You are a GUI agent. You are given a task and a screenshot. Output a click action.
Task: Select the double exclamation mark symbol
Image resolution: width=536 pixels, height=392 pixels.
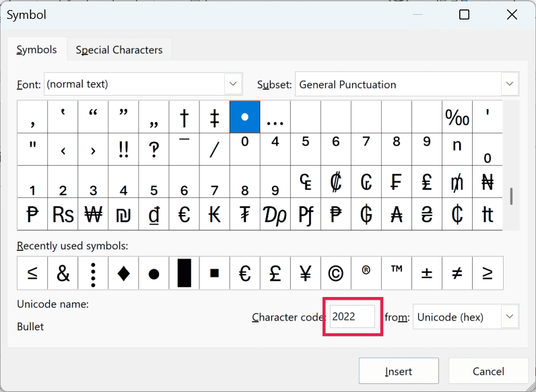[x=123, y=149]
